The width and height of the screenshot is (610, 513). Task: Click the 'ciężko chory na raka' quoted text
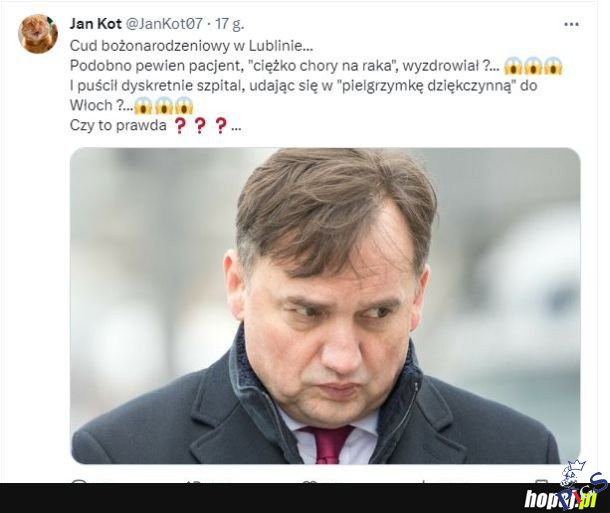[323, 66]
